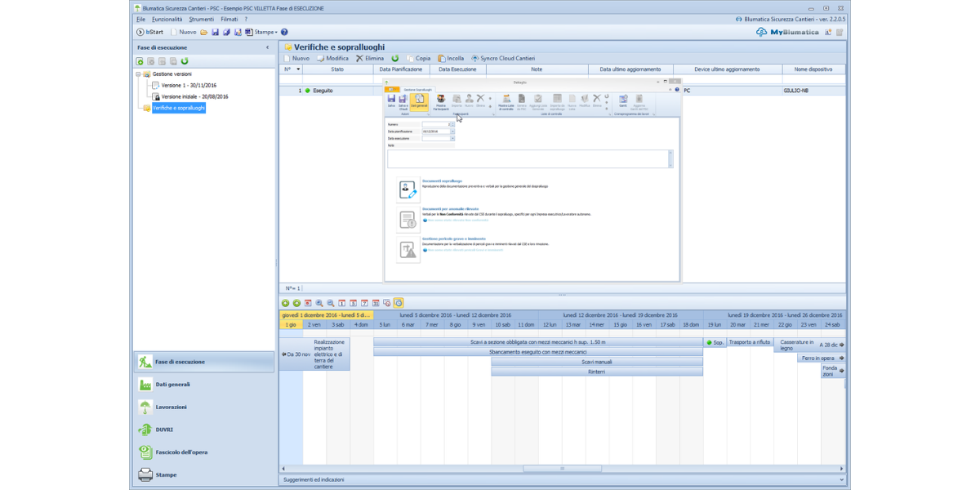This screenshot has width=980, height=490.
Task: Click the Modifica toolbar button
Action: tap(332, 59)
